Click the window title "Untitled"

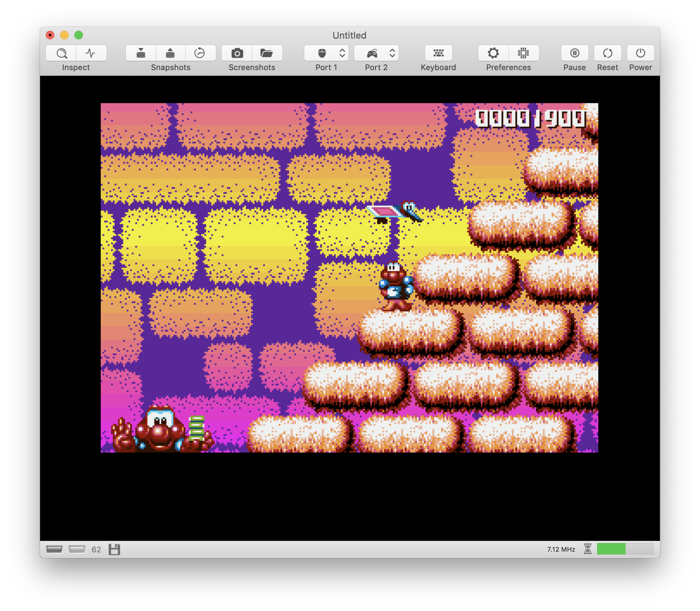point(349,35)
